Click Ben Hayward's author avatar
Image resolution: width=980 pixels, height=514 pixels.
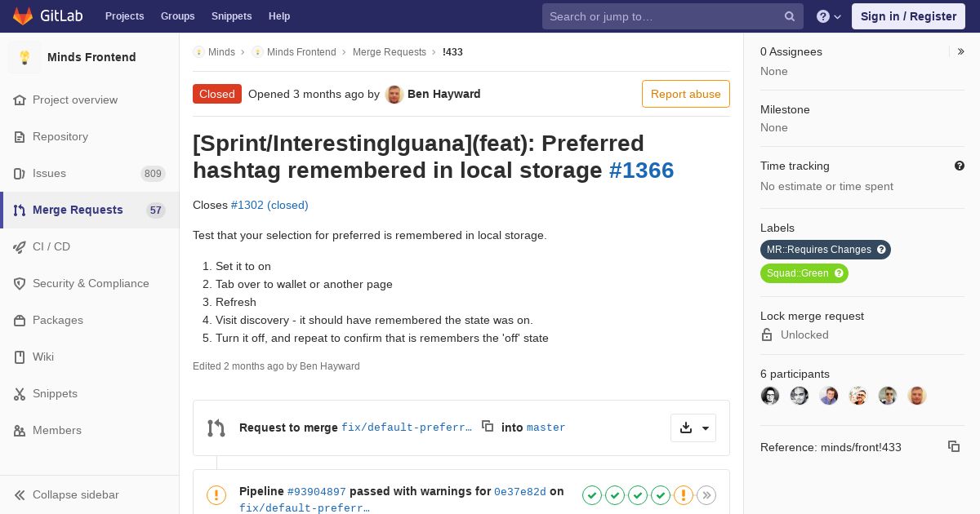point(394,95)
